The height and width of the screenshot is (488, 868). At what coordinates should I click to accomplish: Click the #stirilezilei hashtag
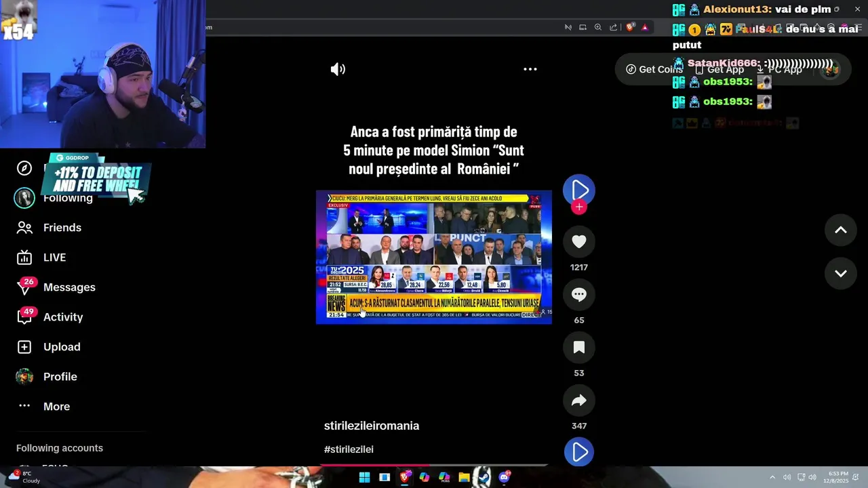point(349,449)
